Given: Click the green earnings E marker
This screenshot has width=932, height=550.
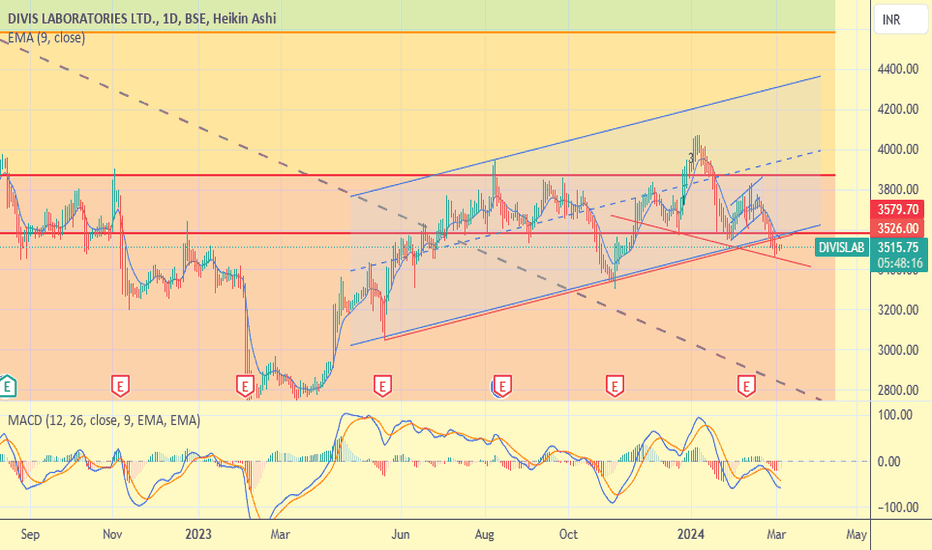Looking at the screenshot, I should click(x=7, y=386).
